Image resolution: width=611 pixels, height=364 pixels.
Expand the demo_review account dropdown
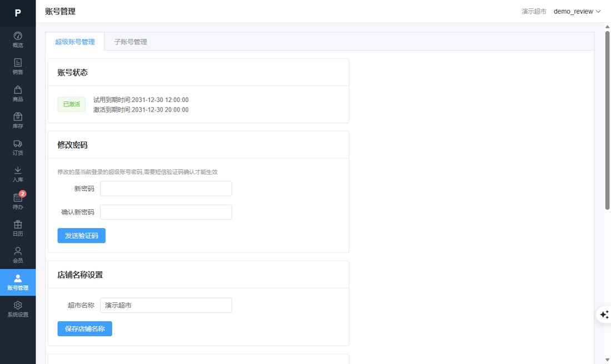(x=577, y=12)
